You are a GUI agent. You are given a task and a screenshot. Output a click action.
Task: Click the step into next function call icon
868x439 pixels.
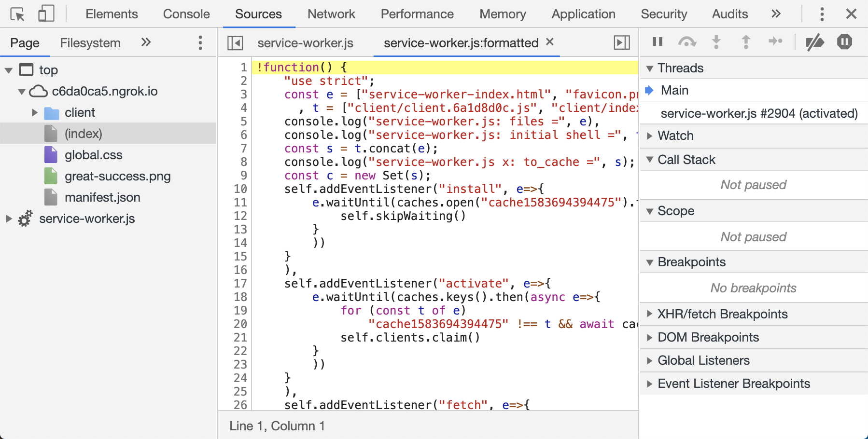click(x=717, y=42)
